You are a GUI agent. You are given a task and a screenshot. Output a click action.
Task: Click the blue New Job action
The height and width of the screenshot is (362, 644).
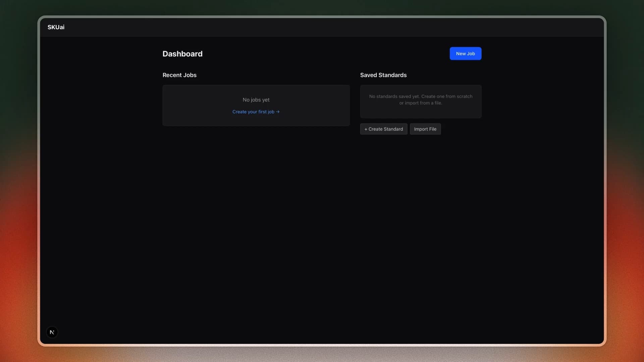pyautogui.click(x=466, y=53)
